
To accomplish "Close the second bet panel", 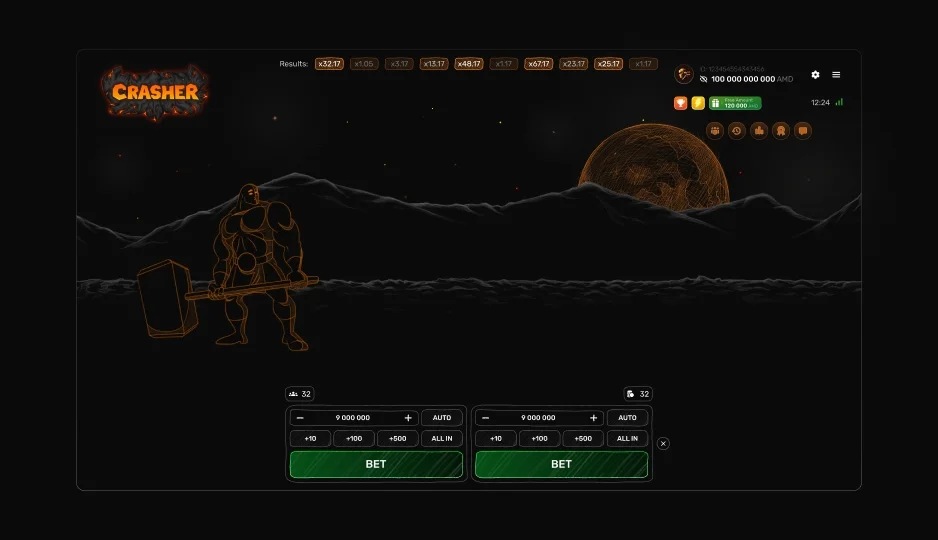I will point(663,443).
